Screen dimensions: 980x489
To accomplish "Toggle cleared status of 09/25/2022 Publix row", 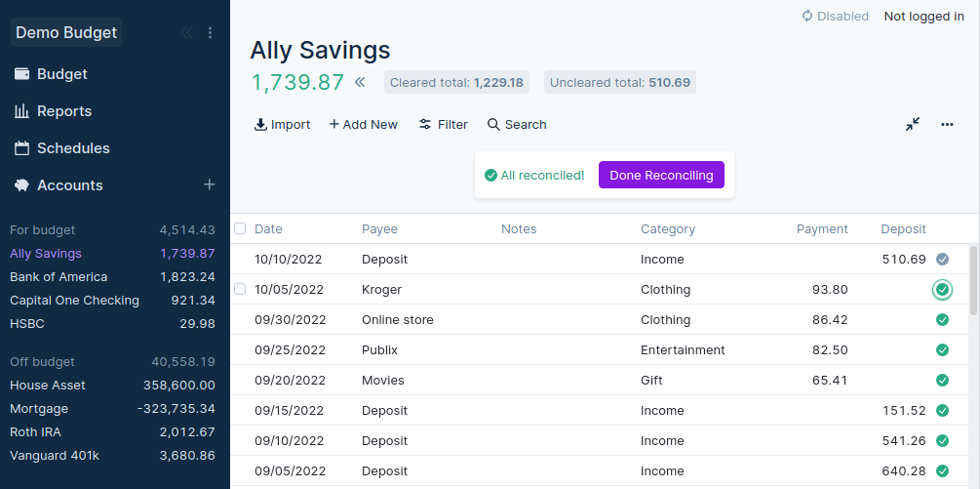I will click(942, 350).
